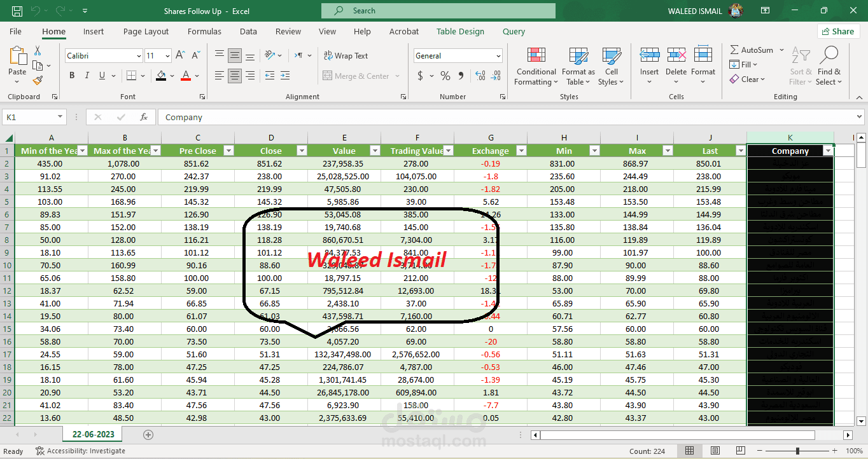Screen dimensions: 868x459
Task: Toggle Center horizontal alignment
Action: tap(235, 76)
